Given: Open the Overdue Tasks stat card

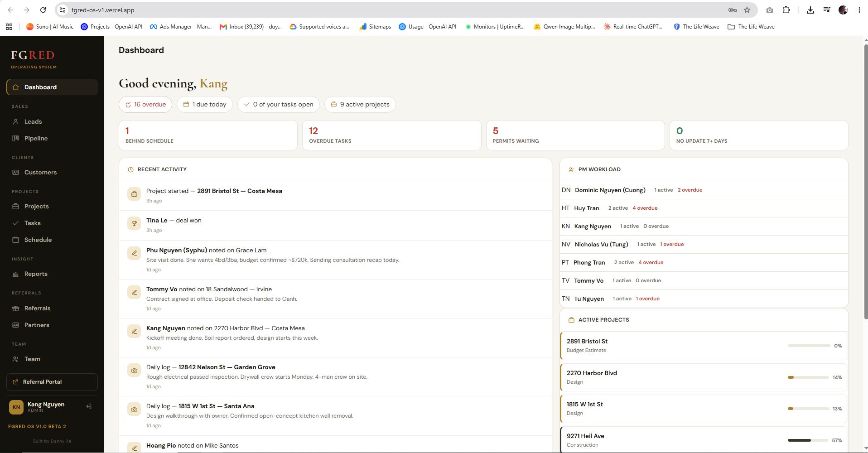Looking at the screenshot, I should (391, 135).
